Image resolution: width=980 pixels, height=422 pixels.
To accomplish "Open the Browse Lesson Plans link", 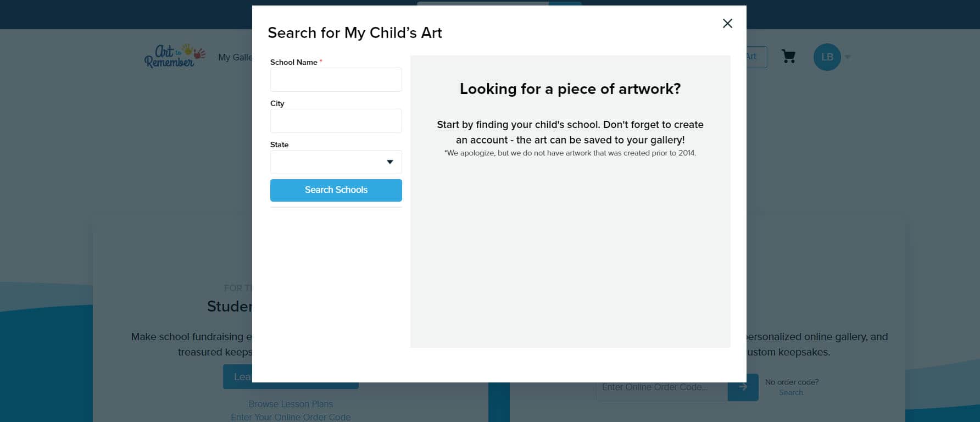I will click(x=291, y=404).
